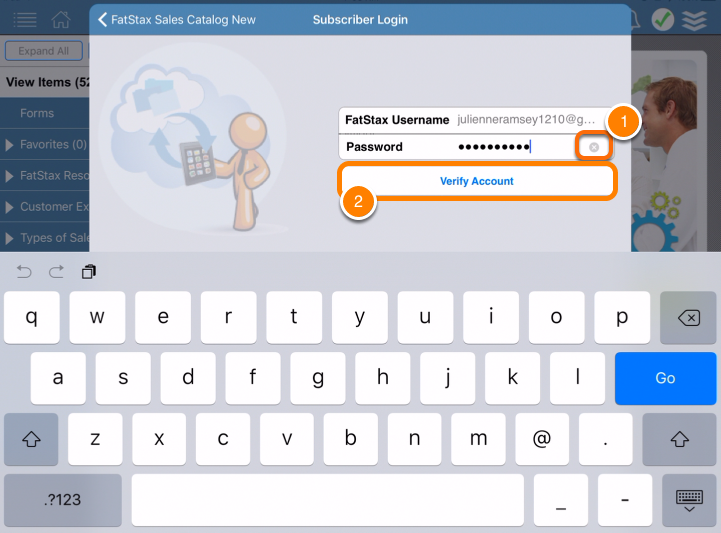Tap the k key
Viewport: 721px width, 533px height.
point(513,378)
